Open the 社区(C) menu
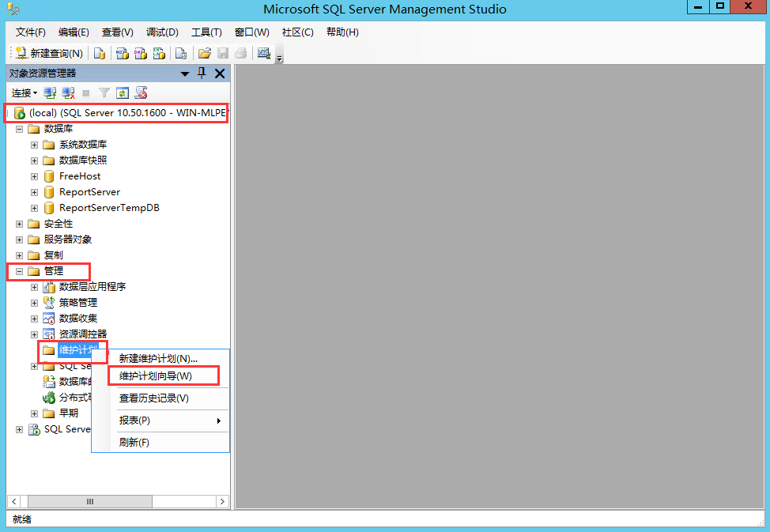 click(x=297, y=32)
